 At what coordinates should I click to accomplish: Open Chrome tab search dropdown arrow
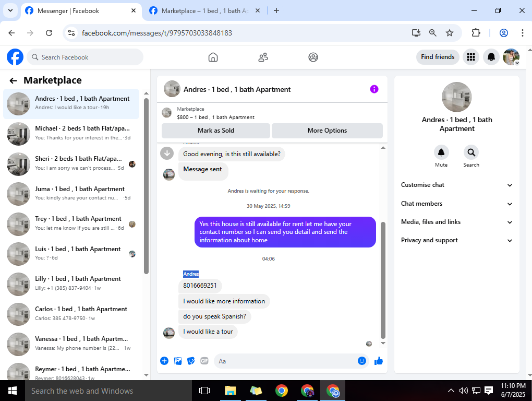[x=10, y=10]
